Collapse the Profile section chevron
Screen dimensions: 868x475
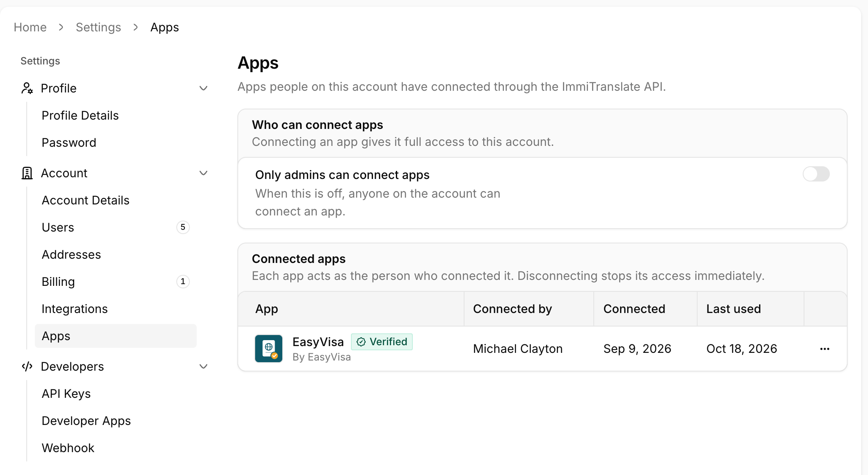click(203, 88)
